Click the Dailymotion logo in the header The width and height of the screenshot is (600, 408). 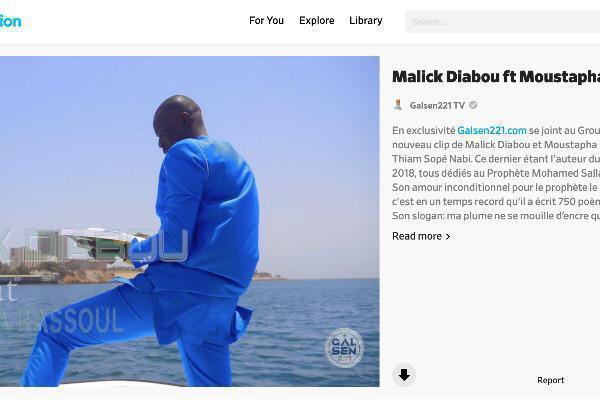pos(11,21)
